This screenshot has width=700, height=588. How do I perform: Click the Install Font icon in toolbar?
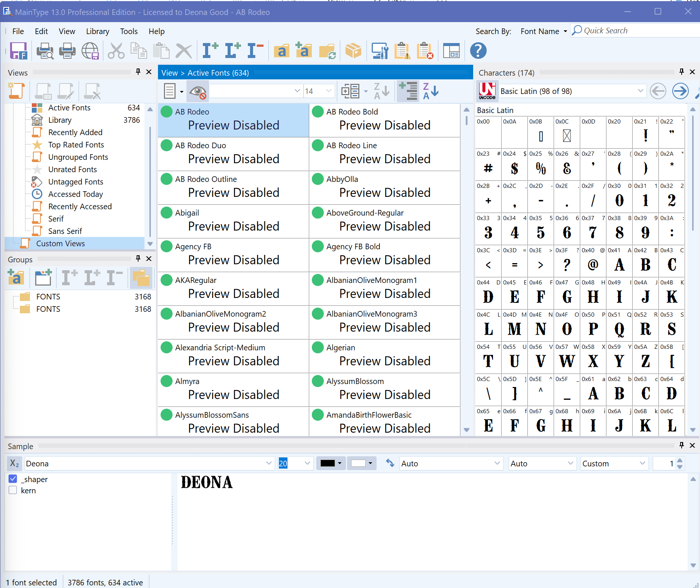coord(210,51)
